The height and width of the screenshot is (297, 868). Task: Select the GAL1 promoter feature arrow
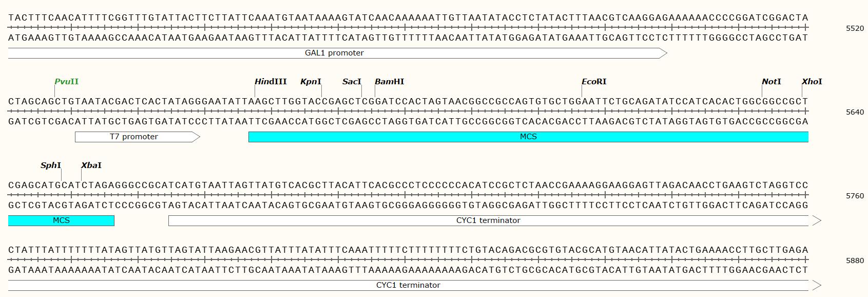tap(334, 53)
